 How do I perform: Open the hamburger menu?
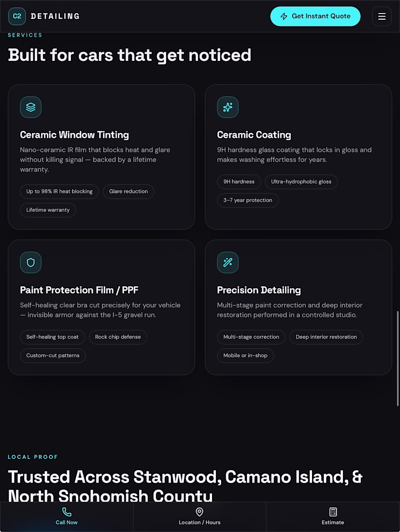point(382,16)
